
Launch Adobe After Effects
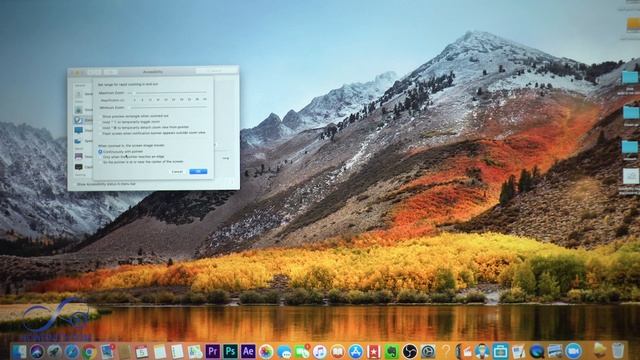(248, 351)
